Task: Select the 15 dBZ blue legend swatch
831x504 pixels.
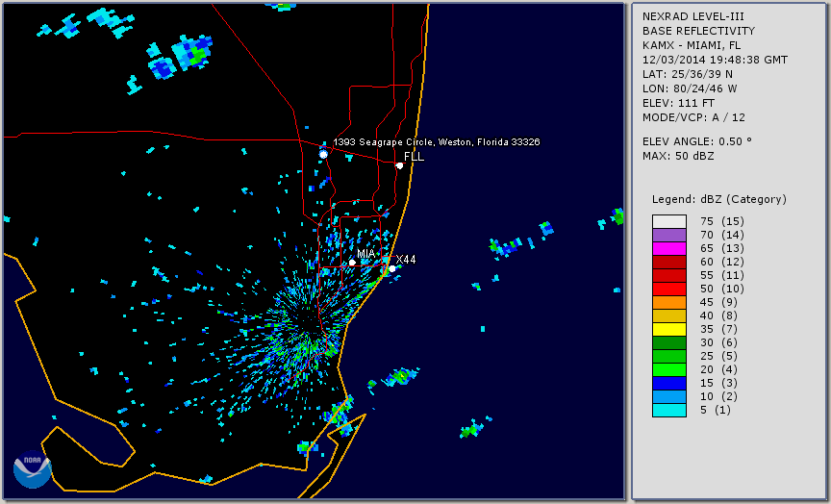Action: pos(668,383)
